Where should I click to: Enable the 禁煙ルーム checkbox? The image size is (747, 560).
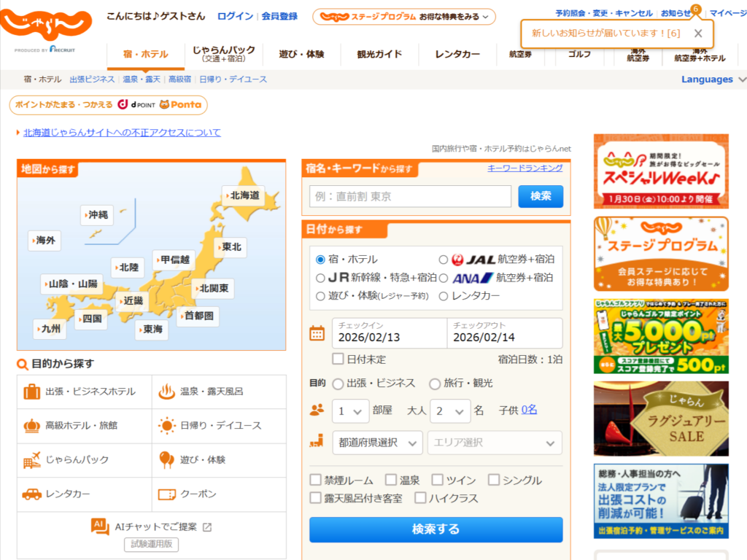pos(316,480)
